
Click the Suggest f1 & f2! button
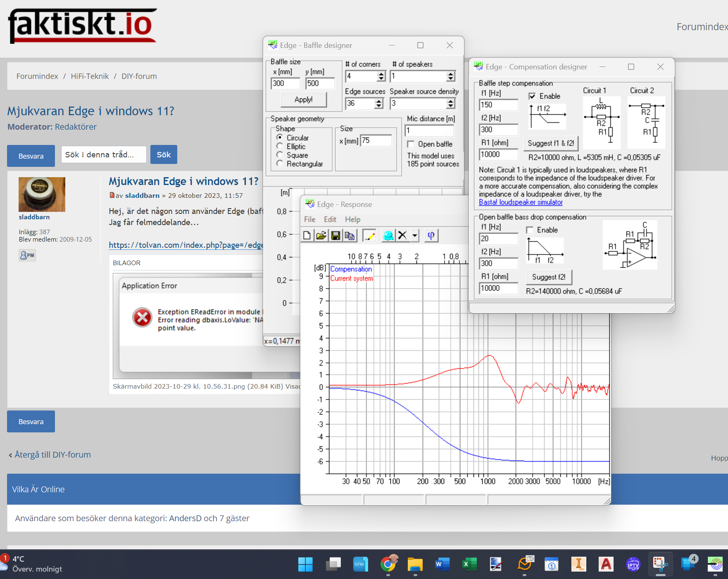(x=551, y=143)
